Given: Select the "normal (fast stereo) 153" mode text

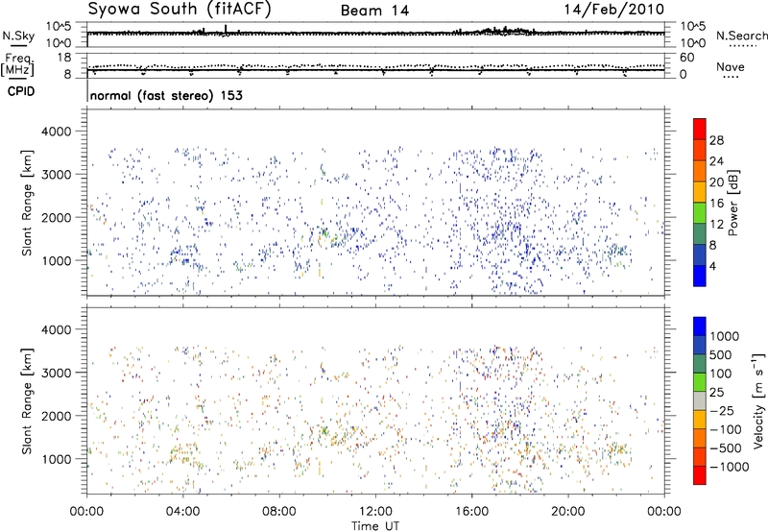Looking at the screenshot, I should pyautogui.click(x=166, y=95).
